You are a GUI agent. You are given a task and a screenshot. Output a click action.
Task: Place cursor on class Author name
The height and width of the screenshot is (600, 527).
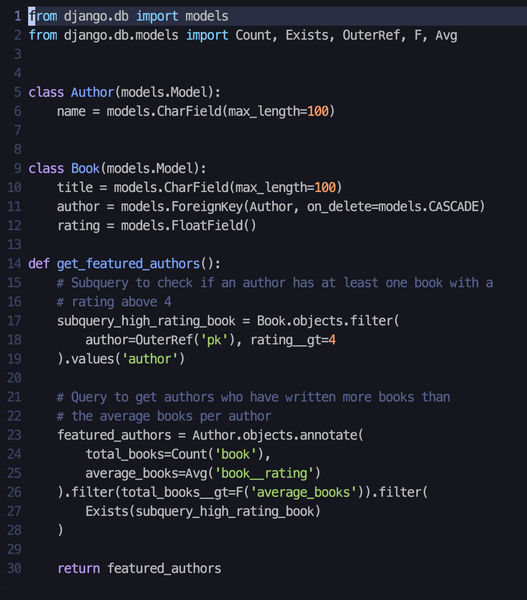pyautogui.click(x=92, y=92)
